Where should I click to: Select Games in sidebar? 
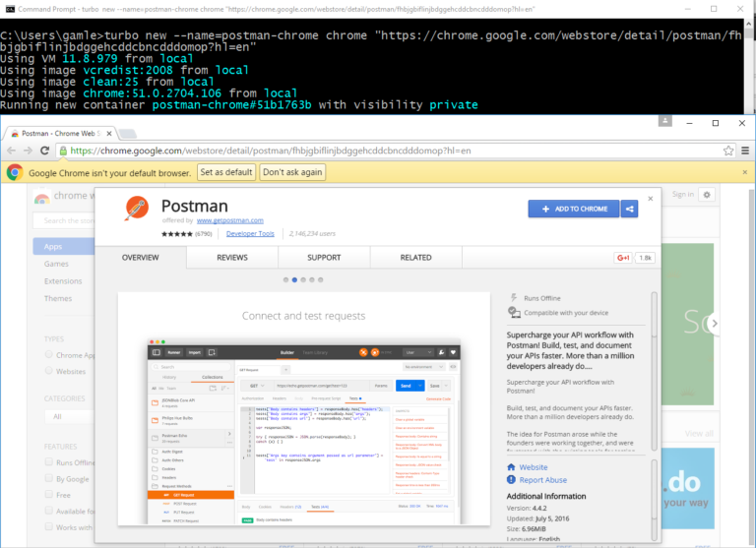56,264
